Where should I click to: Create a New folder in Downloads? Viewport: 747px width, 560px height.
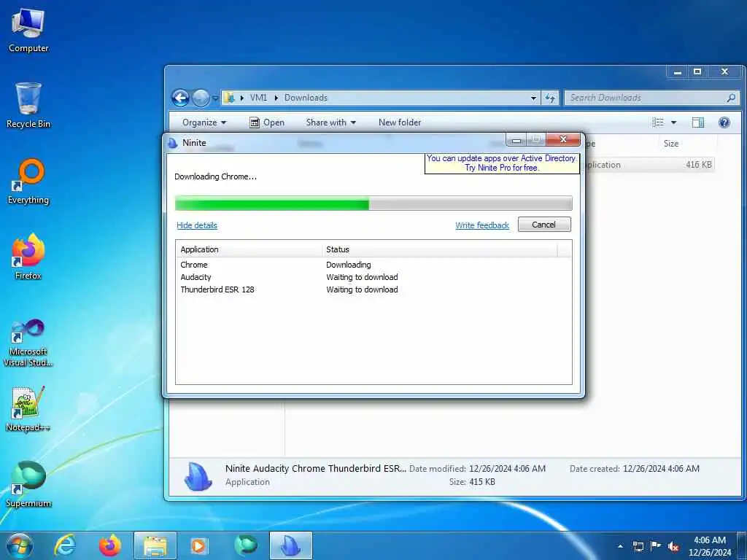(400, 122)
